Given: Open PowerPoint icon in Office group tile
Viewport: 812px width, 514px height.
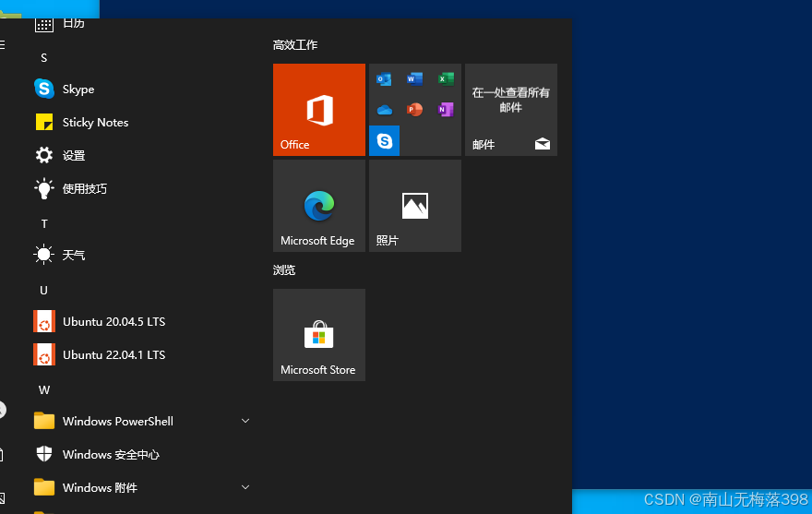Looking at the screenshot, I should (x=415, y=110).
